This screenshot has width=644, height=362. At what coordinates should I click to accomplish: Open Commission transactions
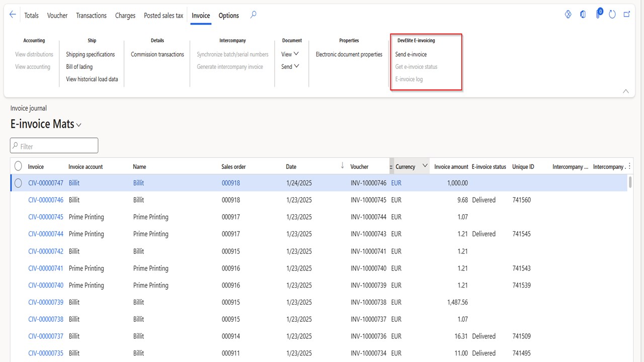157,54
